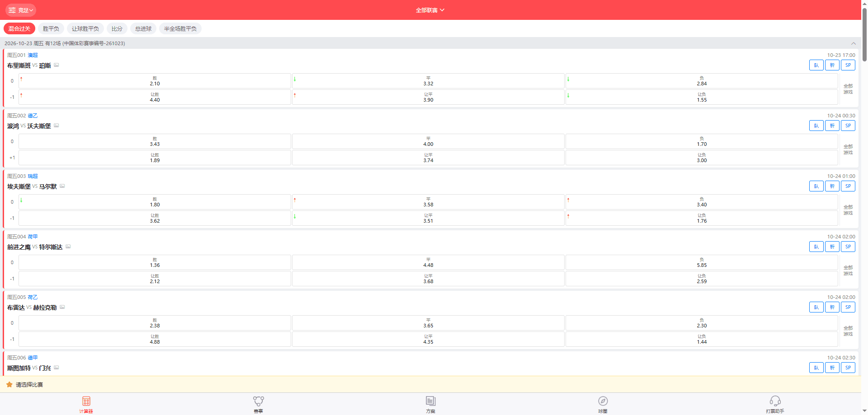Click the image icon beside 布雷达 vs 赫拉克勒
This screenshot has height=415, width=868.
[x=62, y=307]
